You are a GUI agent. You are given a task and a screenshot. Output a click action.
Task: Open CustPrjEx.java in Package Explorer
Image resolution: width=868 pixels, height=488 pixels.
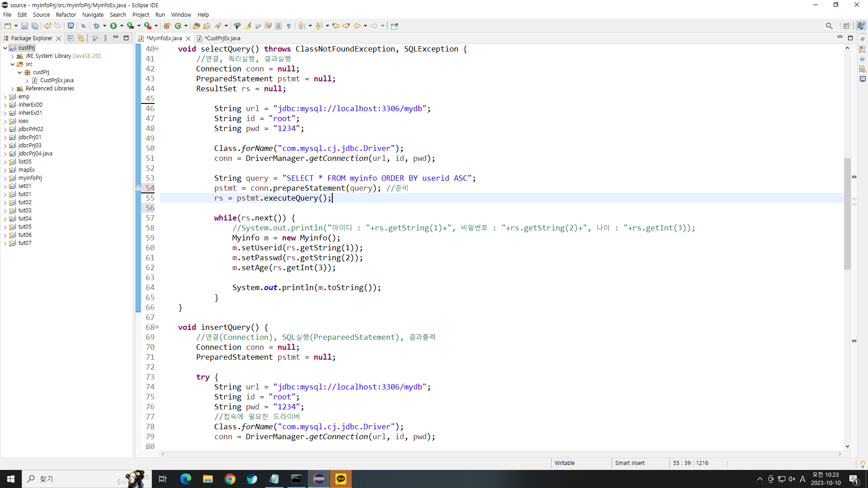point(57,80)
